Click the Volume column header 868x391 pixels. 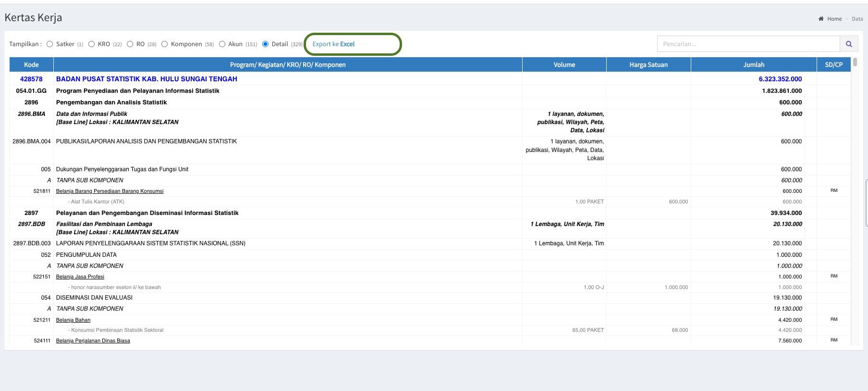click(x=564, y=64)
